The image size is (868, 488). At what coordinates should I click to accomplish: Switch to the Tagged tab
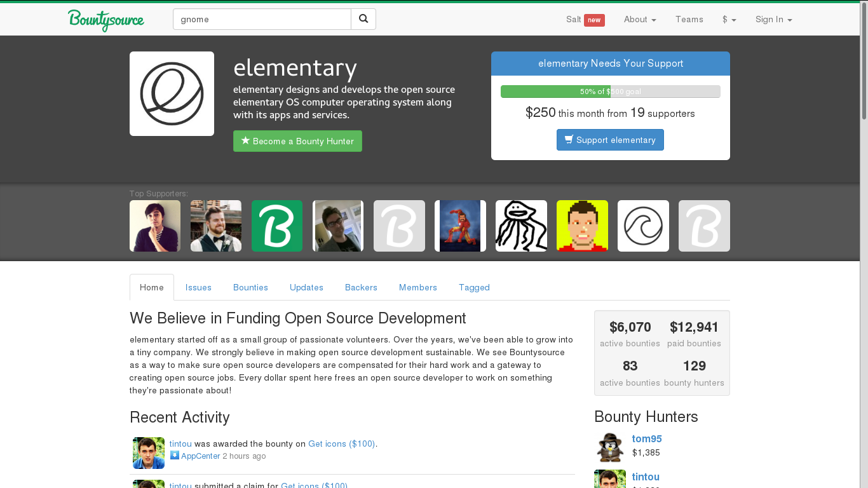pyautogui.click(x=474, y=287)
